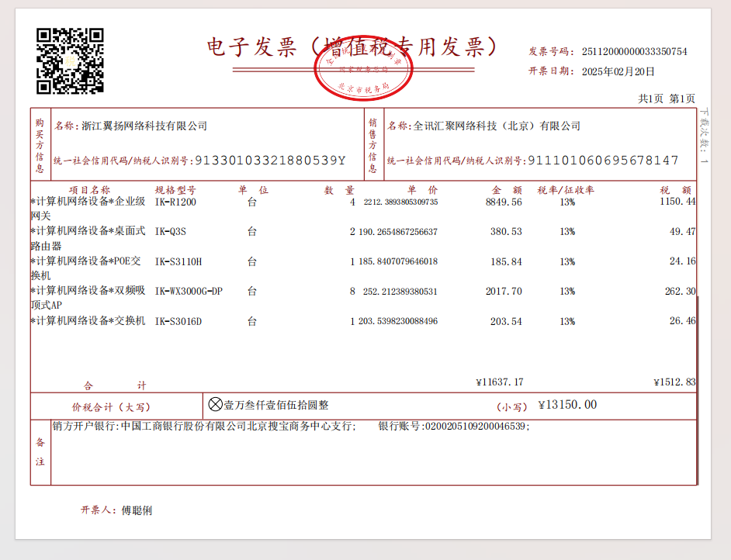Image resolution: width=731 pixels, height=560 pixels.
Task: Click the IK-Q3S model cell
Action: [171, 231]
